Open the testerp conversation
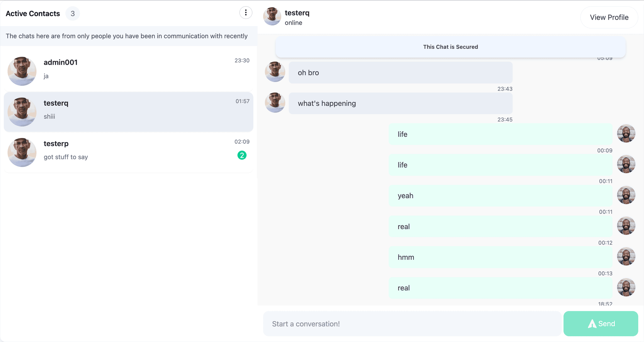644x342 pixels. click(128, 152)
